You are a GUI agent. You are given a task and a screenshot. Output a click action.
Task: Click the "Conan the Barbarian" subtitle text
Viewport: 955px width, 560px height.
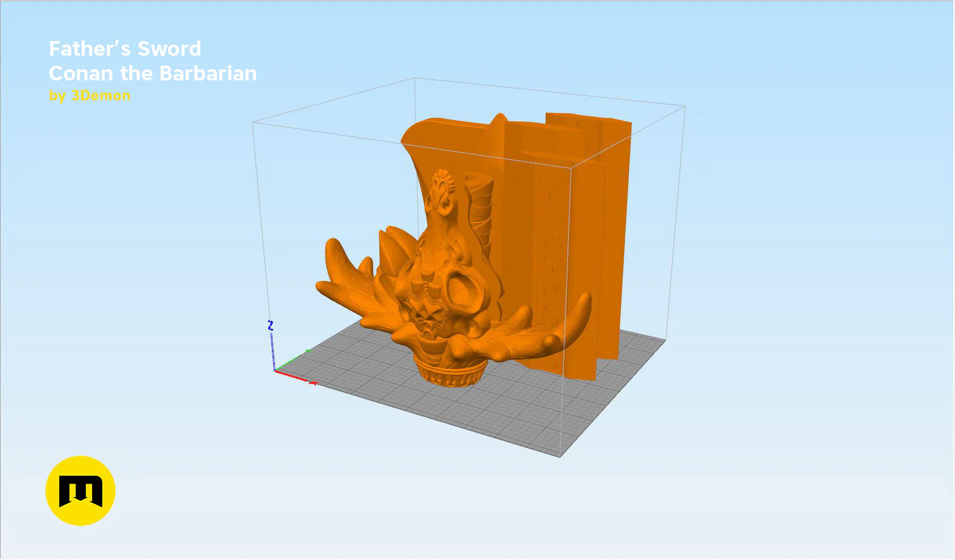pos(153,73)
